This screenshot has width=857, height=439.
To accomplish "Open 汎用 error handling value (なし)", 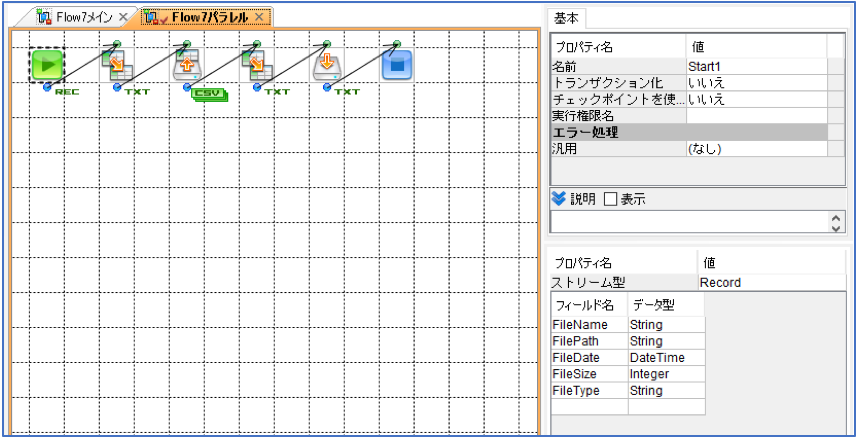I will pos(757,149).
